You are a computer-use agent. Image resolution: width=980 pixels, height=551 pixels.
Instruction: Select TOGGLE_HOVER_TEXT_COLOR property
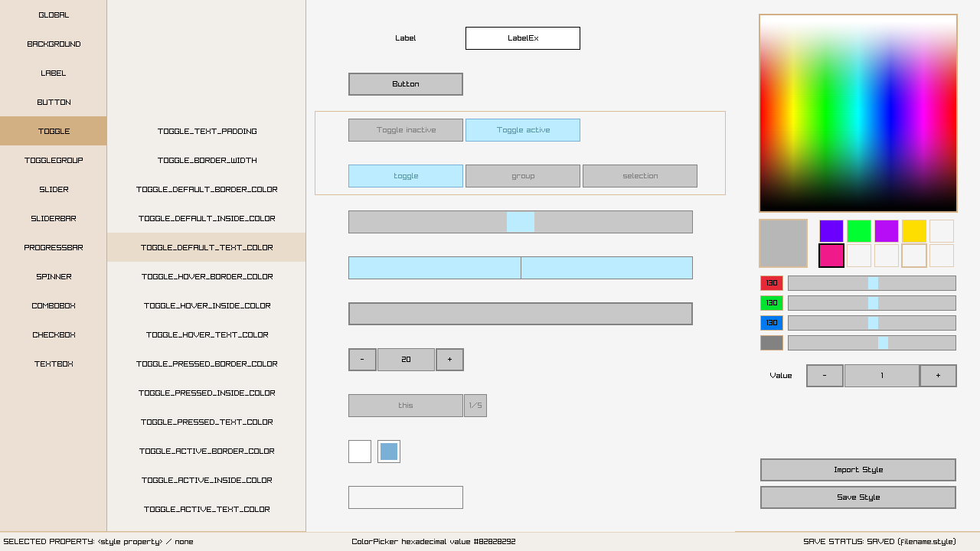(x=207, y=335)
